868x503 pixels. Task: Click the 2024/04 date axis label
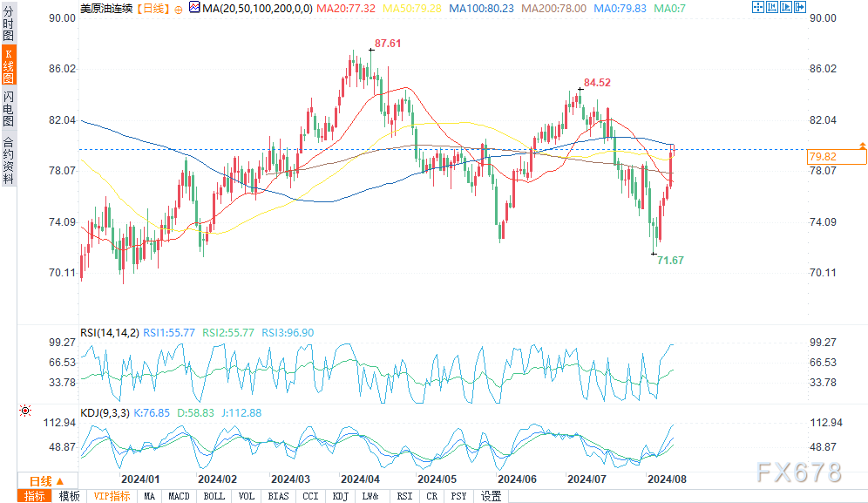[x=361, y=479]
